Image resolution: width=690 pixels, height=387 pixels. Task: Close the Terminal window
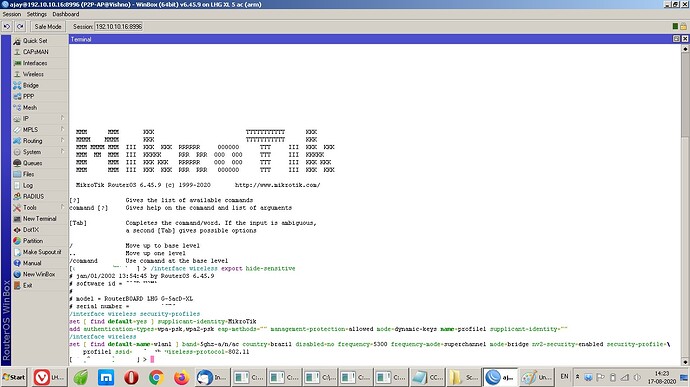685,39
